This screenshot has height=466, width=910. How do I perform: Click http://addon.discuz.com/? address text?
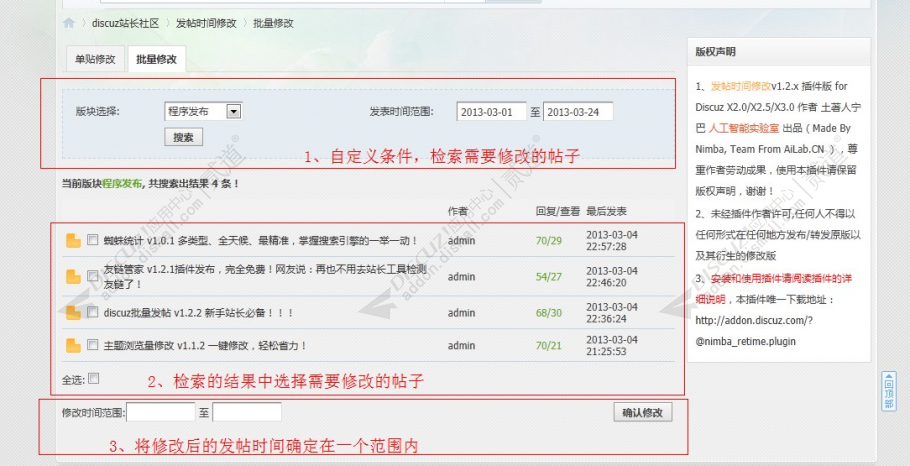coord(754,320)
